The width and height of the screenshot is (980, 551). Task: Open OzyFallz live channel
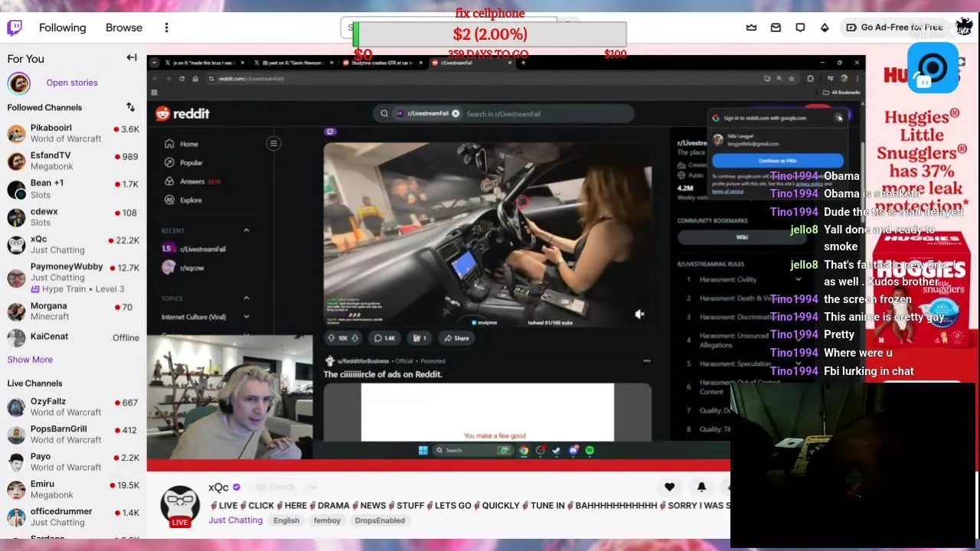click(73, 406)
